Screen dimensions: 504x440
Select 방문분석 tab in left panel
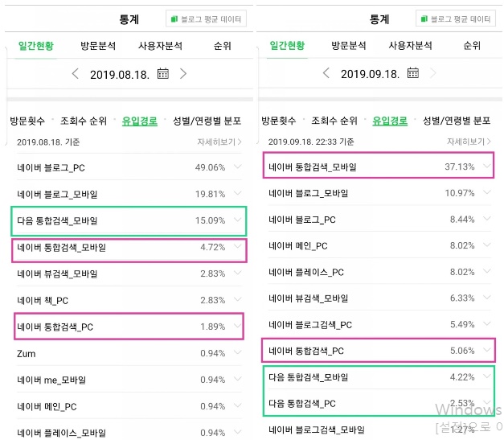(x=98, y=46)
